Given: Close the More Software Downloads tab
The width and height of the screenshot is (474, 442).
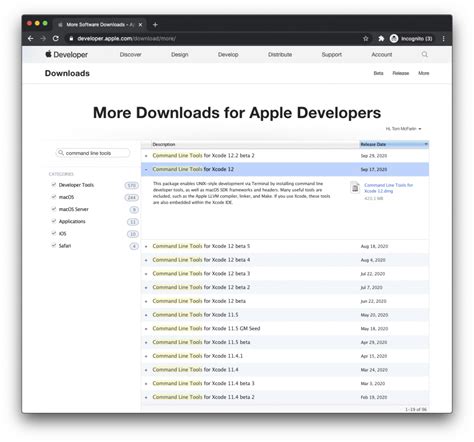Looking at the screenshot, I should (140, 25).
